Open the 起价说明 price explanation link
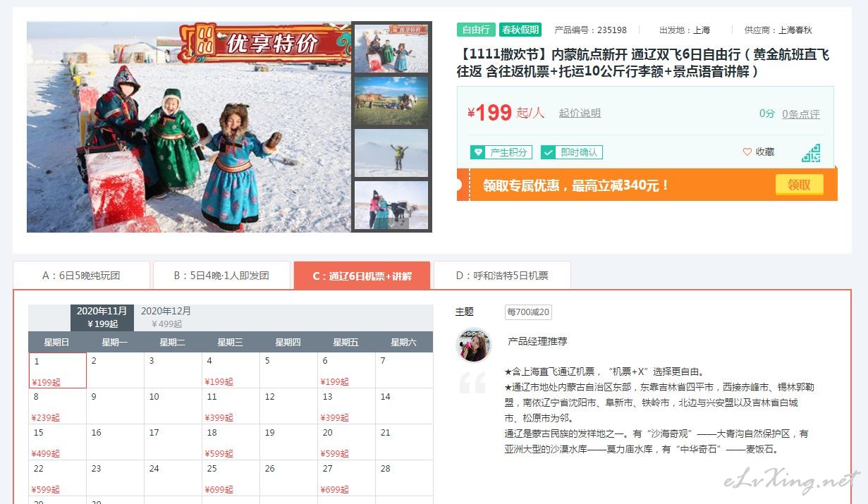 580,113
